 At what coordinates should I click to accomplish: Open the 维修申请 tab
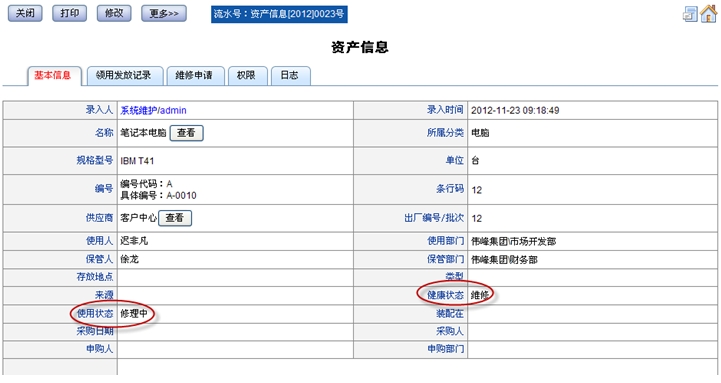[195, 75]
